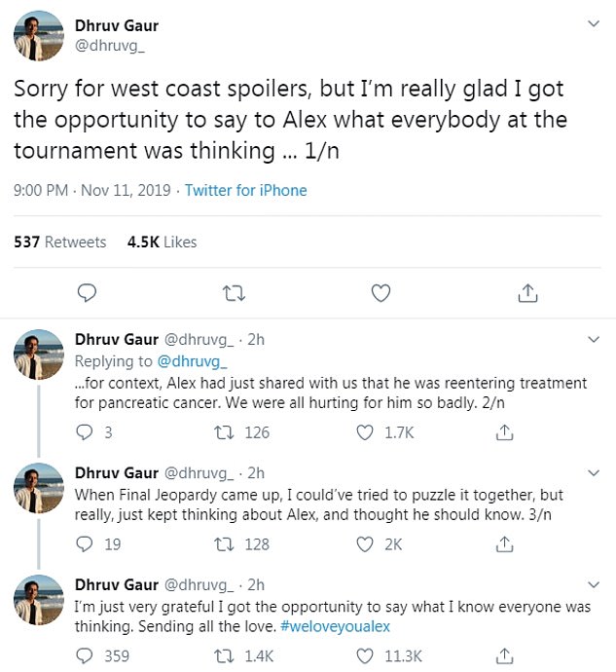Image resolution: width=616 pixels, height=672 pixels.
Task: Open options chevron on the 4/n reply
Action: click(x=593, y=584)
